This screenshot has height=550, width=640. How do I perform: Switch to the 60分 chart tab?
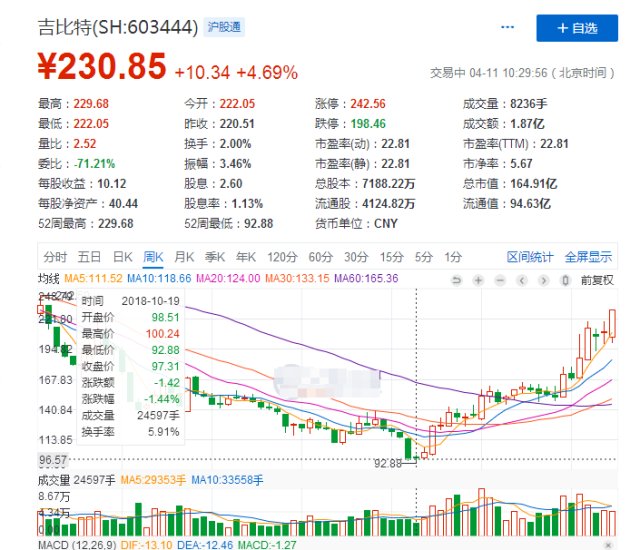[321, 257]
